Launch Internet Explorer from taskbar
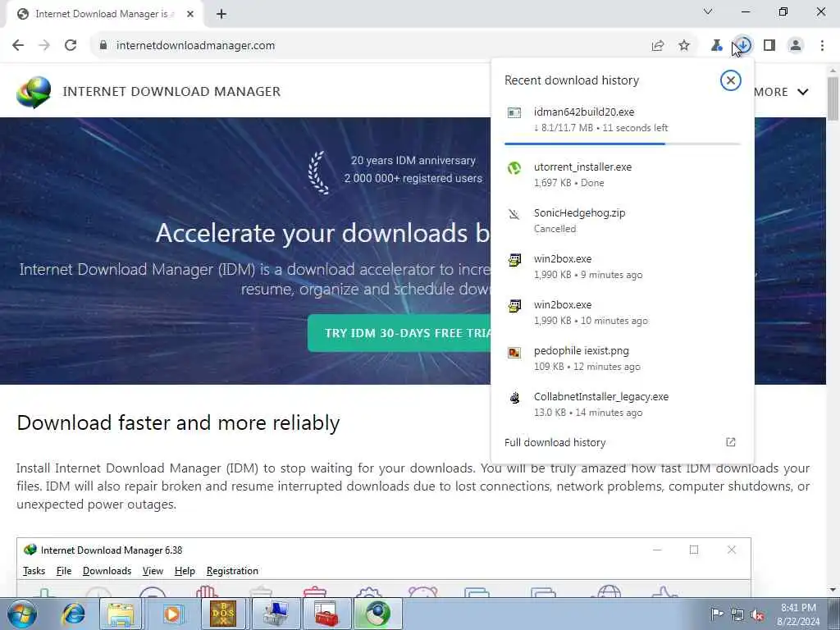 pos(73,614)
